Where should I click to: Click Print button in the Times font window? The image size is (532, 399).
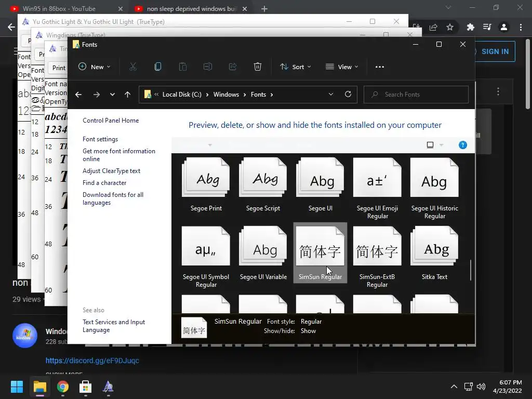coord(59,68)
